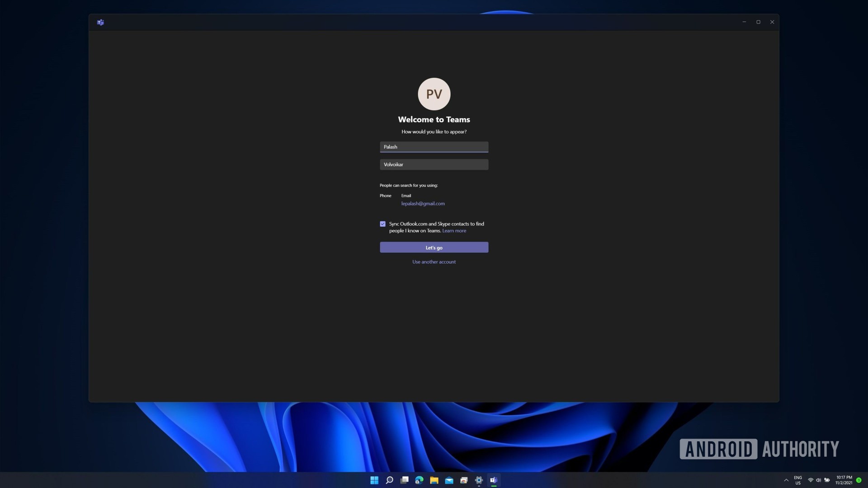
Task: Open Settings gear in taskbar
Action: tap(479, 480)
